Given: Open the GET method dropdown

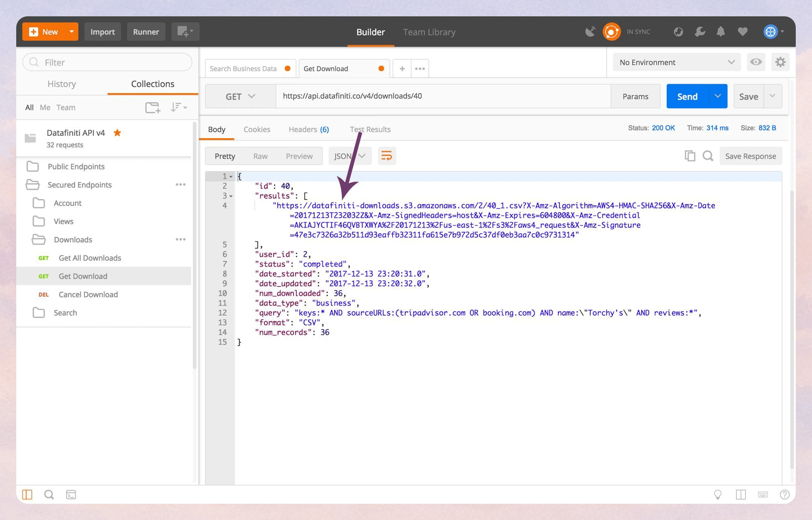Looking at the screenshot, I should click(x=240, y=96).
